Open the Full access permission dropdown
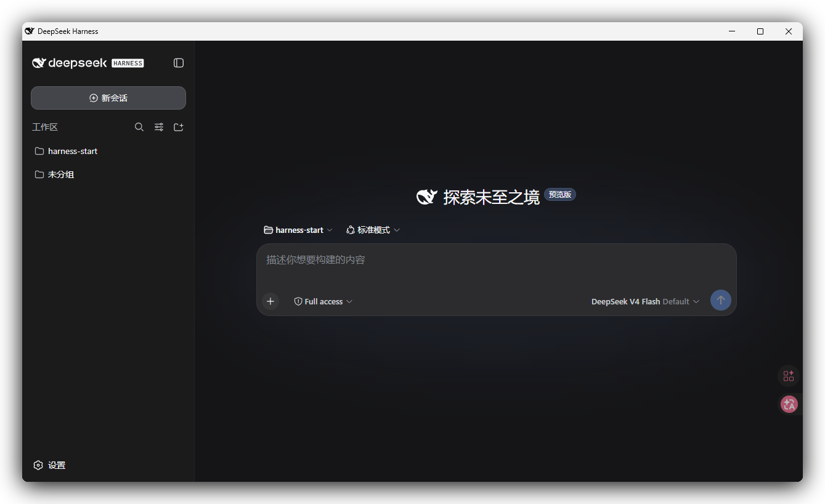825x504 pixels. [x=323, y=301]
